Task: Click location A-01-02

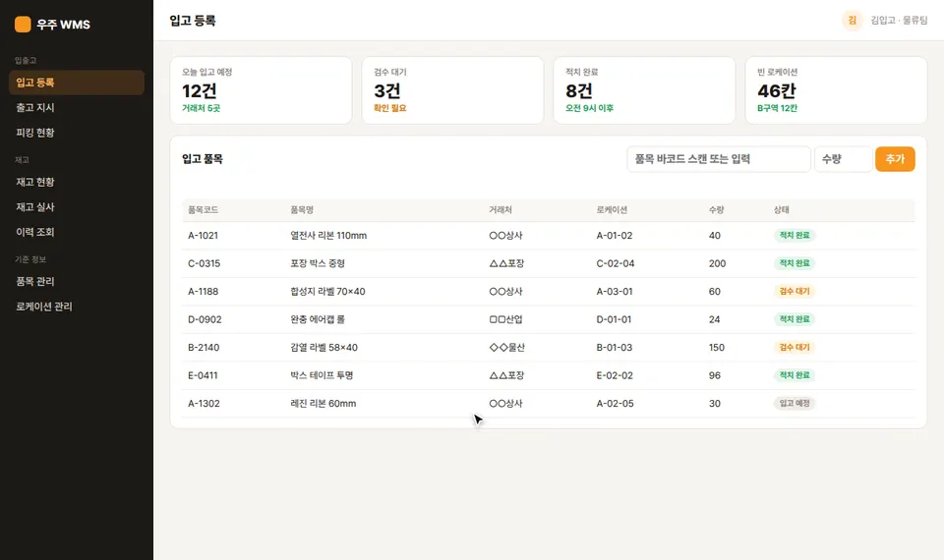Action: 614,236
